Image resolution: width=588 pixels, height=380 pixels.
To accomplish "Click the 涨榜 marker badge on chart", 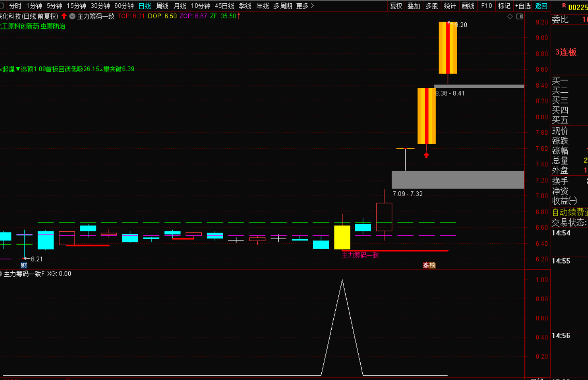I will click(429, 265).
